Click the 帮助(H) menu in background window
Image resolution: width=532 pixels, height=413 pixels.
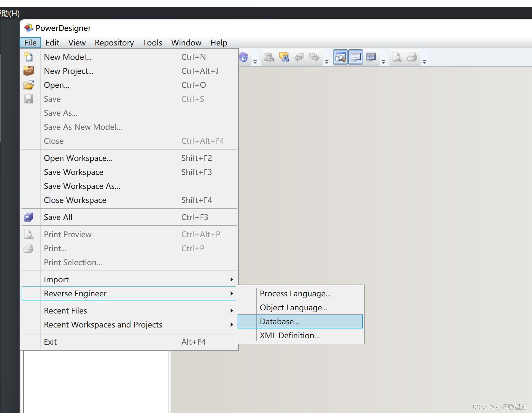coord(10,13)
